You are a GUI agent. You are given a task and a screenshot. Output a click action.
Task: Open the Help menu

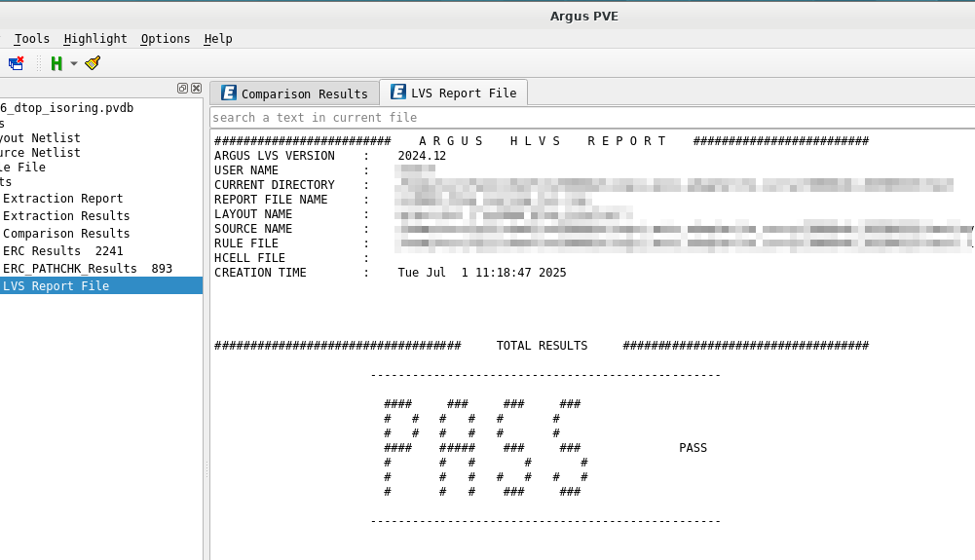click(218, 39)
